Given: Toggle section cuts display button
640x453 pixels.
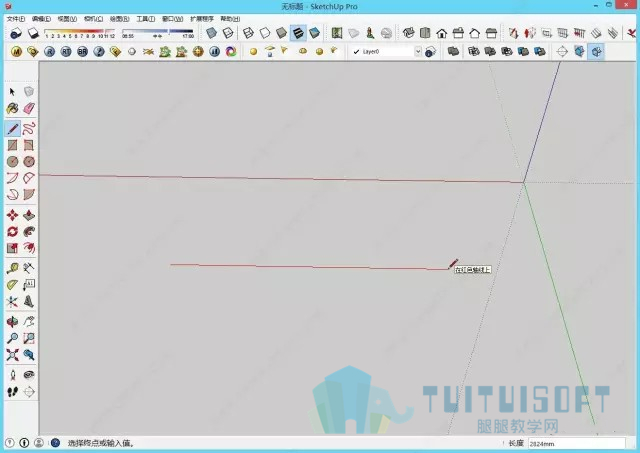Looking at the screenshot, I should tap(596, 51).
